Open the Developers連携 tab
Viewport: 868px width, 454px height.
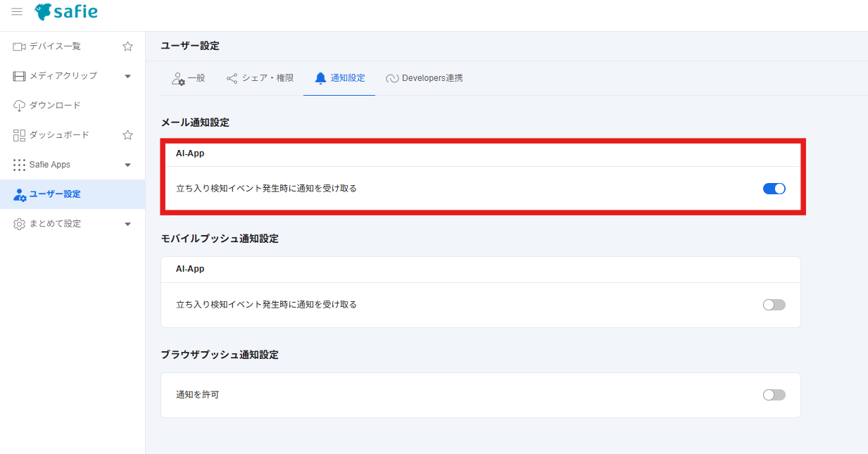tap(424, 78)
